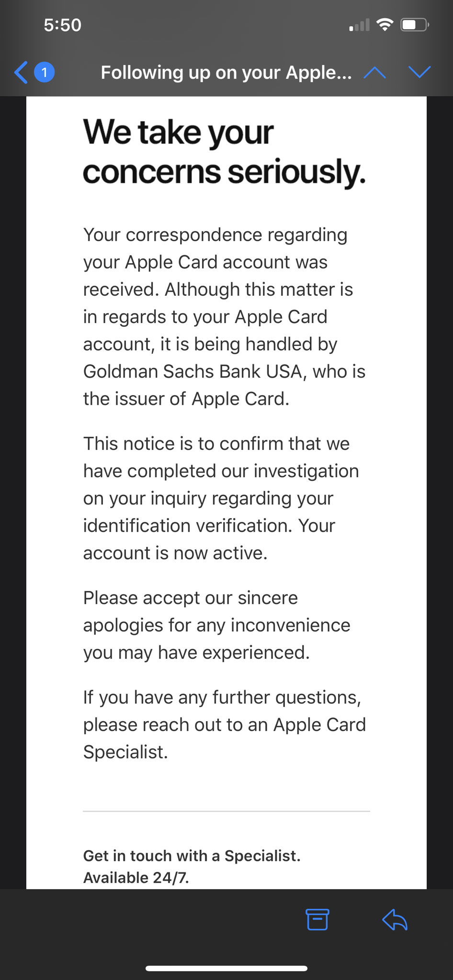
Task: Tap the 'Please accept our sincere apologies' paragraph
Action: 216,625
